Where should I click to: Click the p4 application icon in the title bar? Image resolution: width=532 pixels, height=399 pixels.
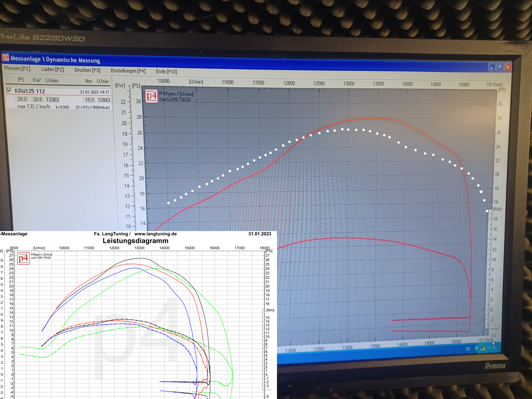coord(5,58)
